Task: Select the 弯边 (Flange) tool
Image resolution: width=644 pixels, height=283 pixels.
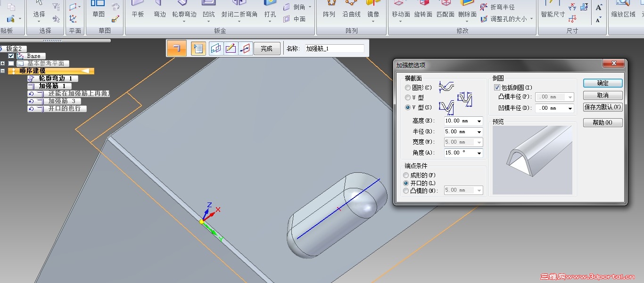Action: [x=160, y=9]
